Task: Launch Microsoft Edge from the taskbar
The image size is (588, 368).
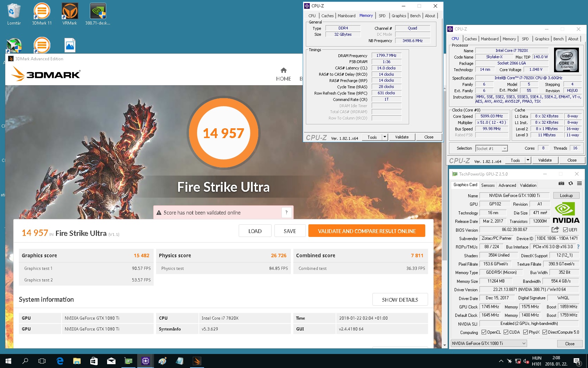Action: [x=60, y=361]
